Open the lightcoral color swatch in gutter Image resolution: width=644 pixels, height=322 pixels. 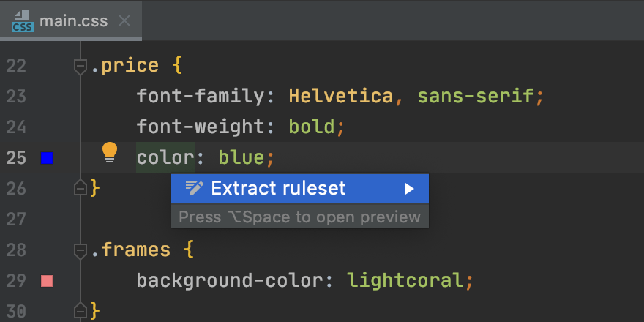(47, 280)
